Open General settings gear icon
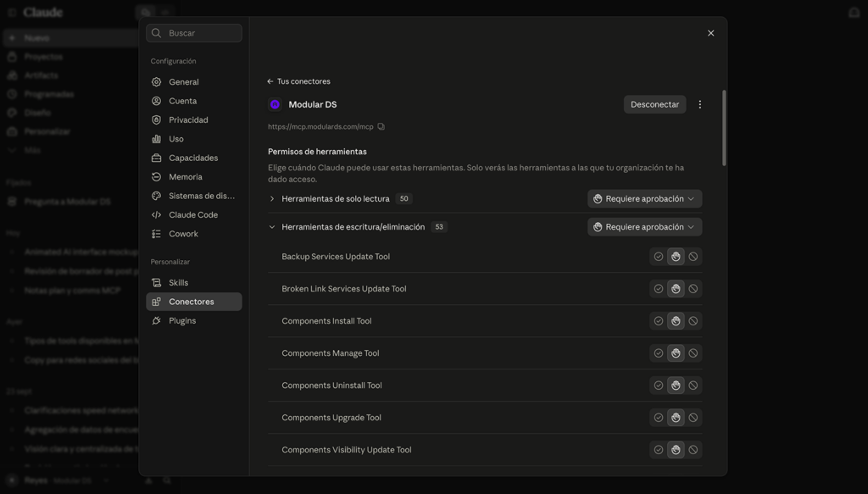 click(x=157, y=82)
